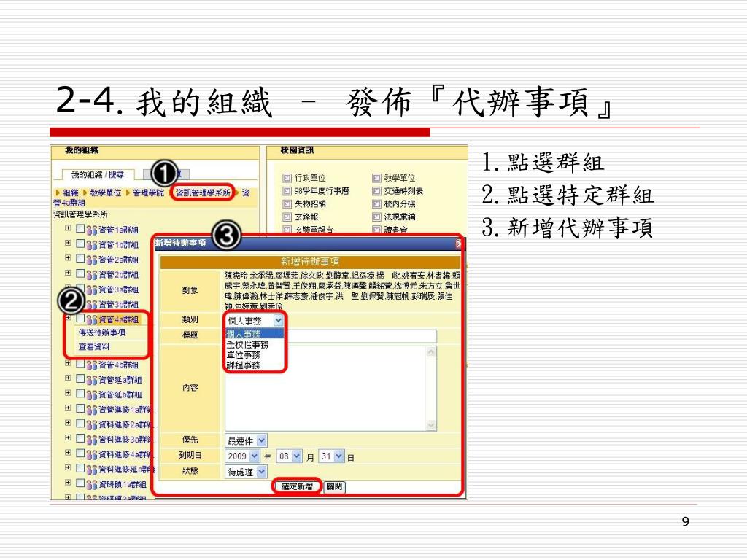The height and width of the screenshot is (560, 747).
Task: Click the 交通時刻表 icon
Action: click(377, 192)
